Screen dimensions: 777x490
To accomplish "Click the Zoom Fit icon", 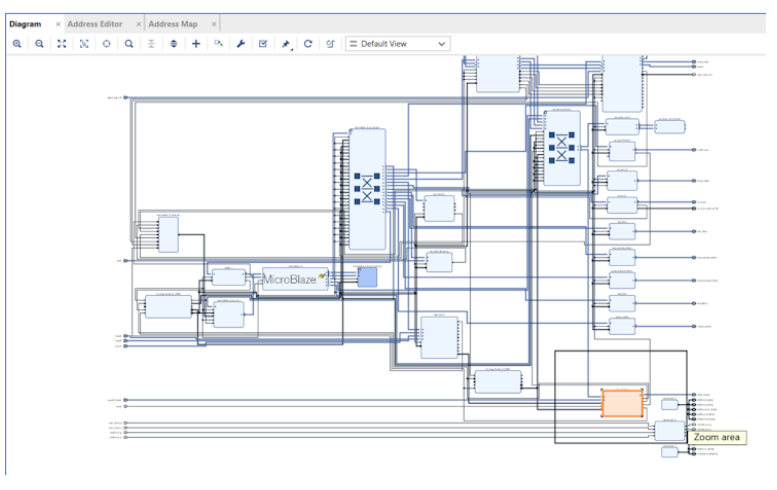I will (x=62, y=44).
